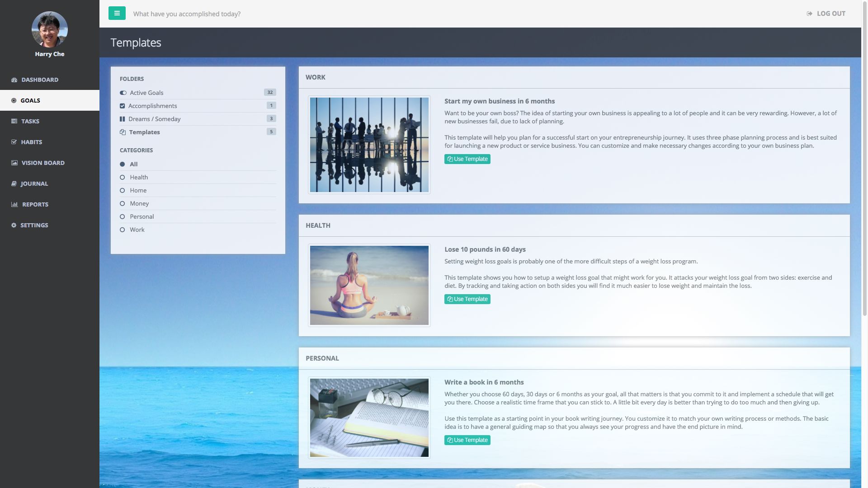Image resolution: width=868 pixels, height=488 pixels.
Task: Open Settings via its gear icon
Action: pos(14,225)
